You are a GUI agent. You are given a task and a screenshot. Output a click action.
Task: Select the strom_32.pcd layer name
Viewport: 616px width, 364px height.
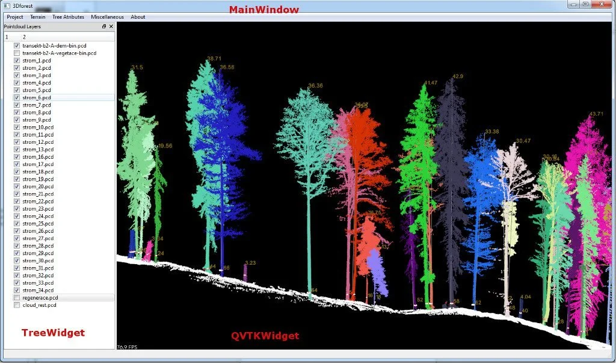click(x=38, y=275)
